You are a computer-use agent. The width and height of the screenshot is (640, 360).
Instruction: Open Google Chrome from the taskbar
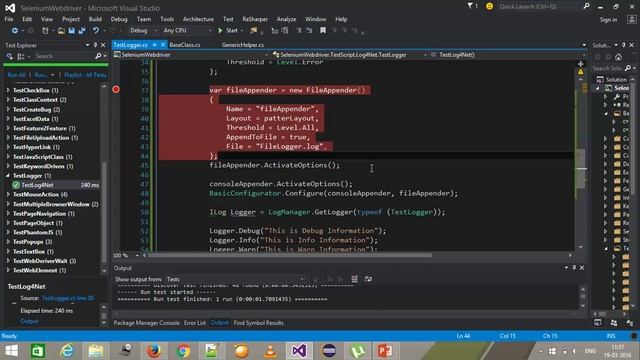coord(183,351)
